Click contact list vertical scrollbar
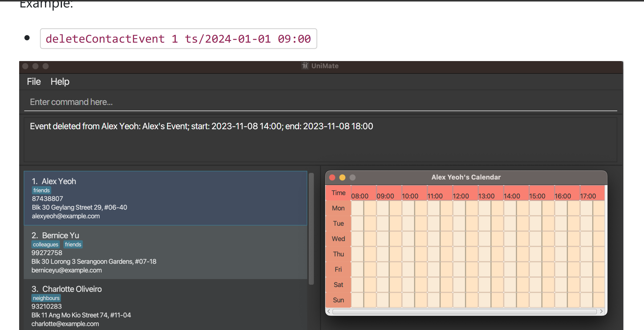The width and height of the screenshot is (644, 330). (311, 228)
